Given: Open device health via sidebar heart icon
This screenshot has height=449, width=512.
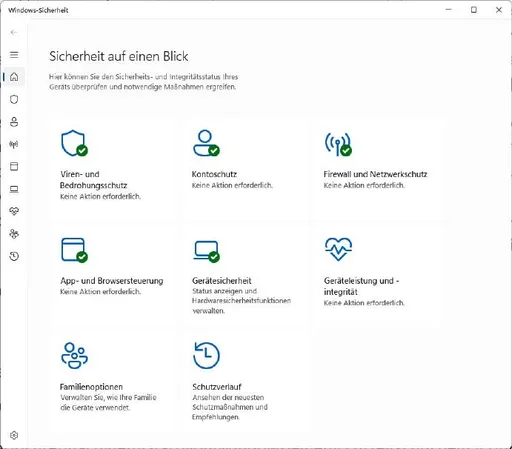Looking at the screenshot, I should click(14, 211).
